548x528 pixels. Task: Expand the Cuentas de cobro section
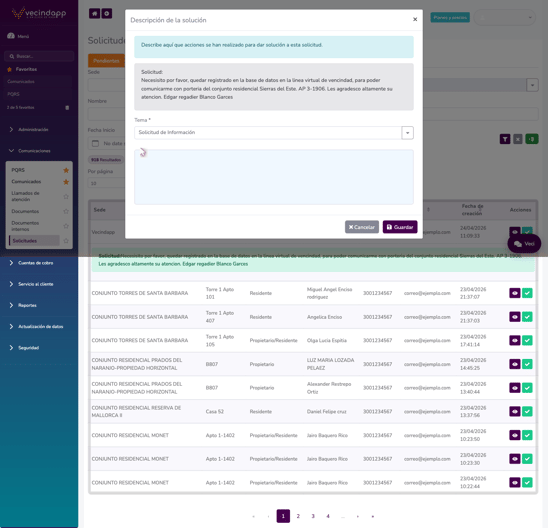36,263
